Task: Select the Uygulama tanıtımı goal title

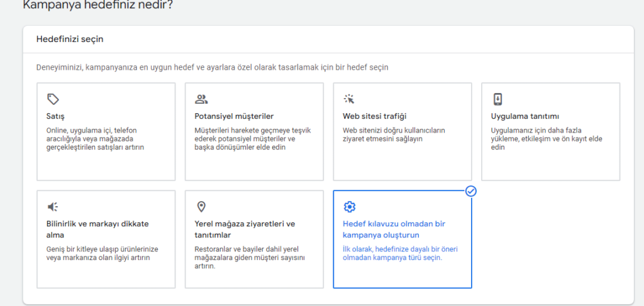Action: click(x=525, y=116)
